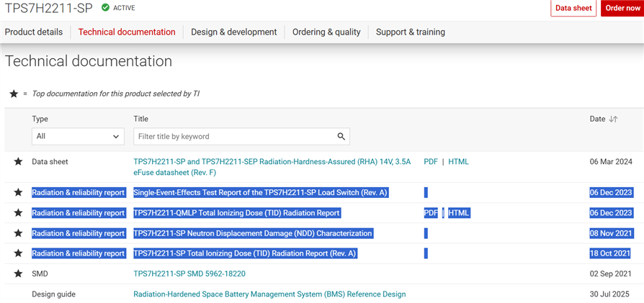644x303 pixels.
Task: Click the star beside TPS7H2211-SP TID Report (Rev. A)
Action: pos(18,253)
